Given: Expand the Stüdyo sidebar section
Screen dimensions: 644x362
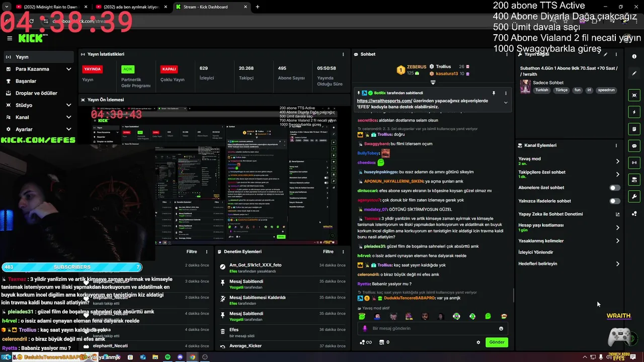Looking at the screenshot, I should click(x=38, y=105).
